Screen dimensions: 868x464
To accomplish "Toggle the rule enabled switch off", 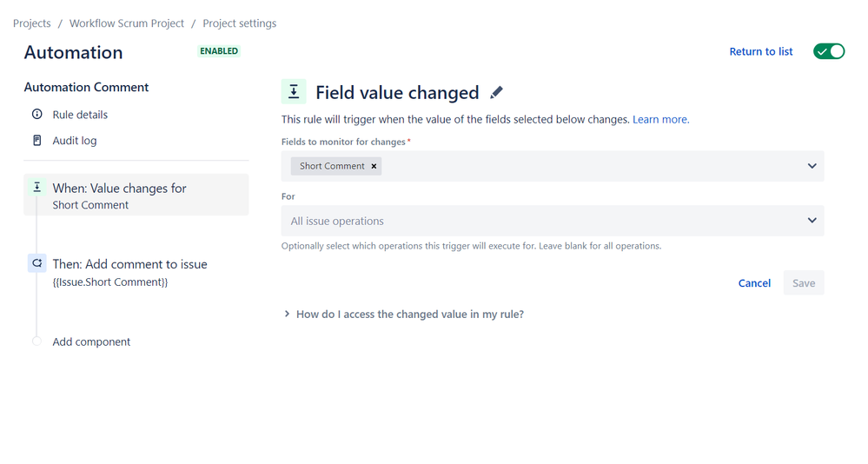I will (x=828, y=51).
